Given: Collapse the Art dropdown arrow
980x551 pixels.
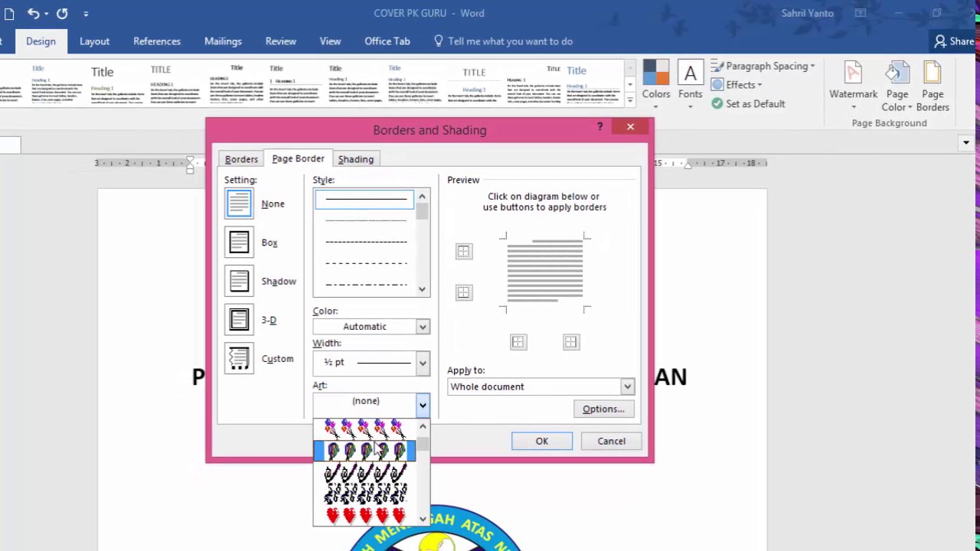Looking at the screenshot, I should tap(423, 405).
